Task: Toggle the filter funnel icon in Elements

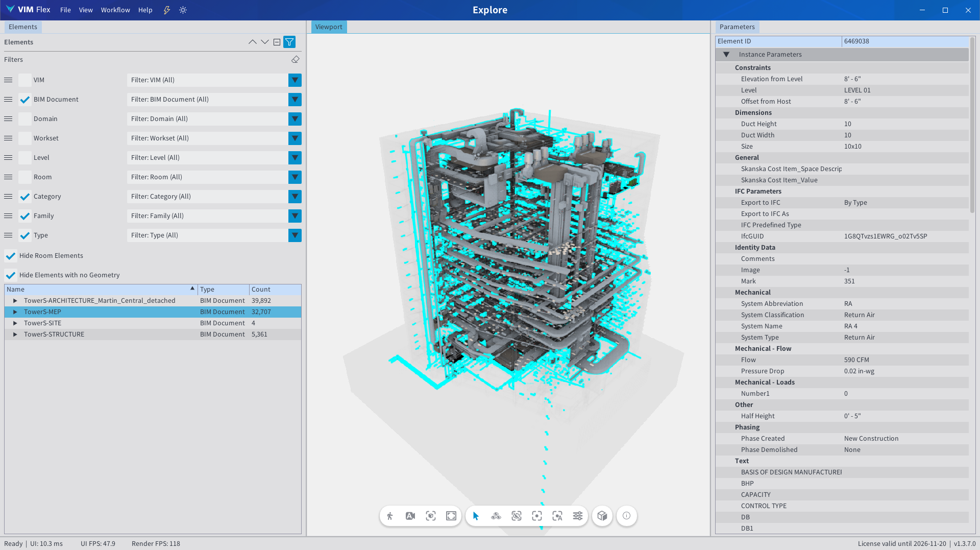Action: click(x=289, y=42)
